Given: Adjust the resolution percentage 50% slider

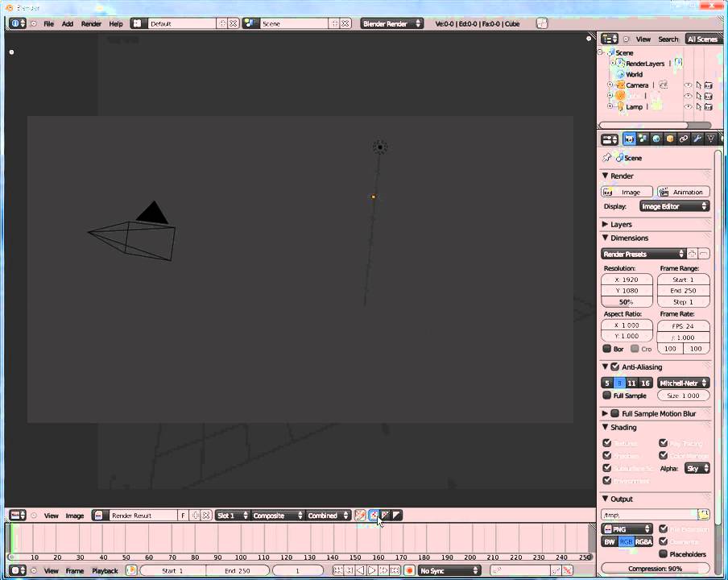Looking at the screenshot, I should pyautogui.click(x=627, y=302).
